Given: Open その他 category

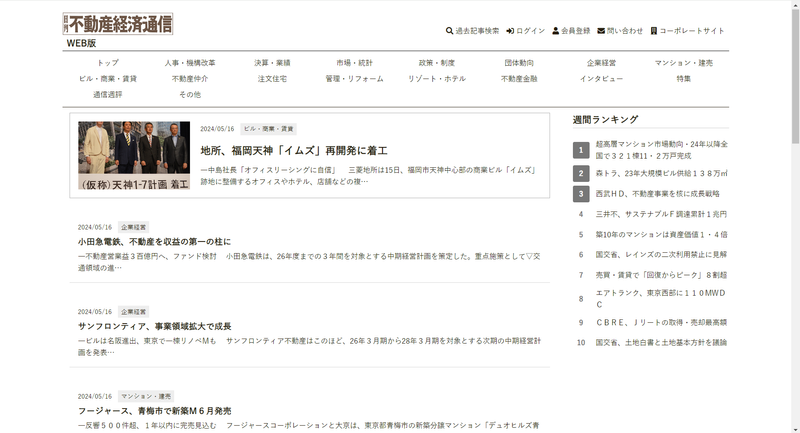Looking at the screenshot, I should (x=190, y=94).
